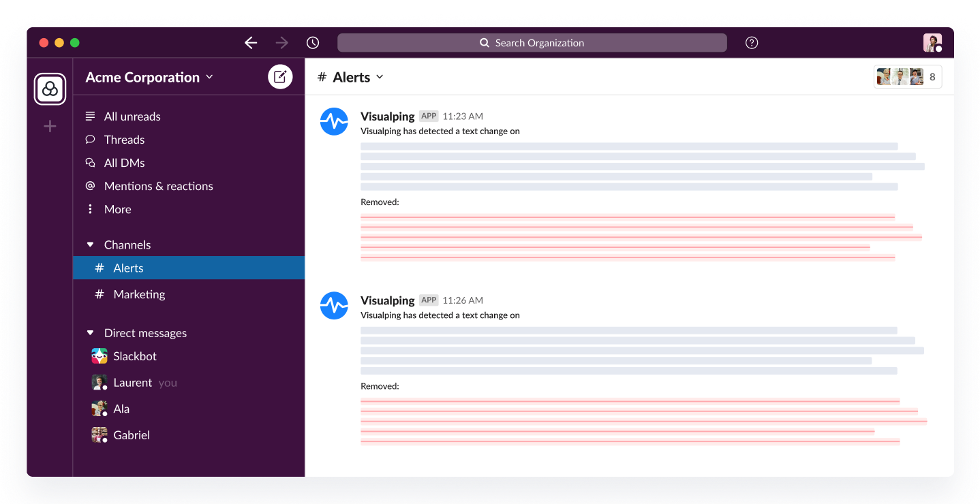Go forward using the right arrow

pos(282,43)
